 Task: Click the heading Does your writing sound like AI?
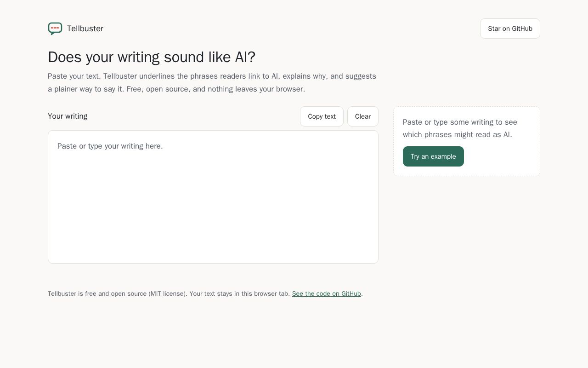tap(152, 57)
